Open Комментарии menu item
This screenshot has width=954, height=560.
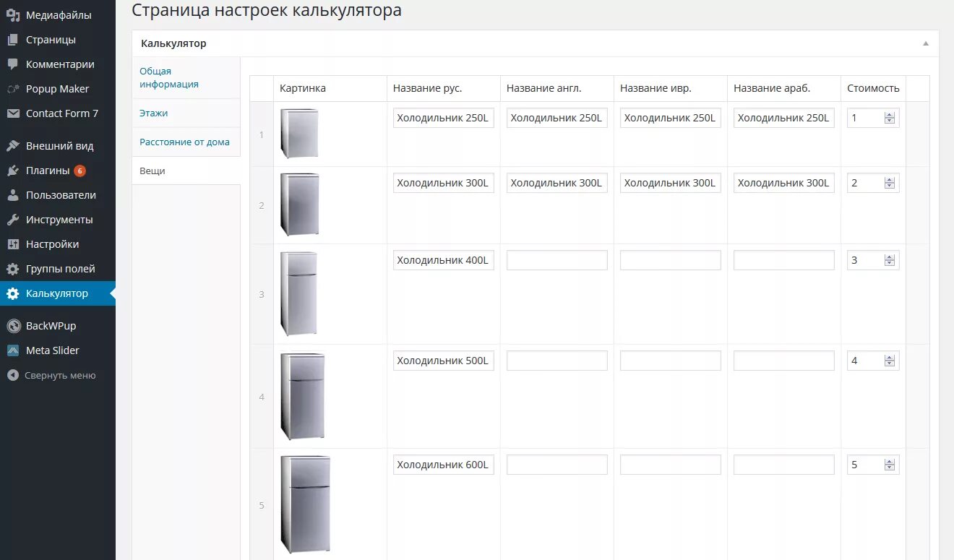[58, 64]
